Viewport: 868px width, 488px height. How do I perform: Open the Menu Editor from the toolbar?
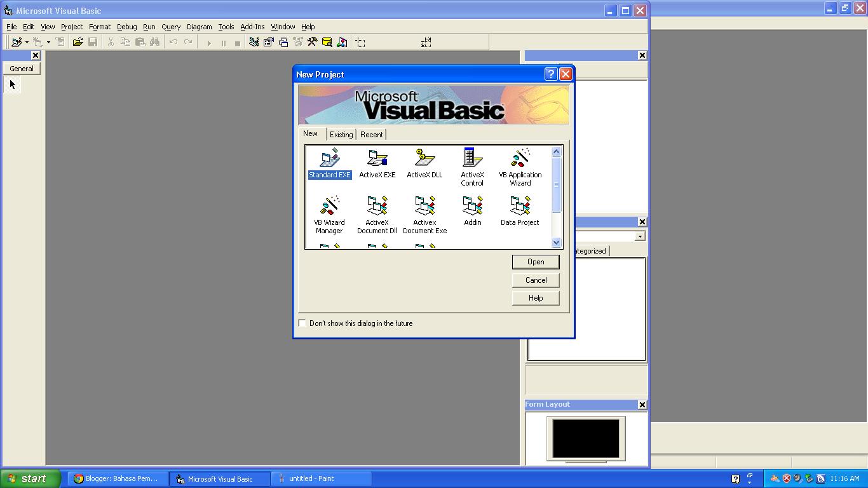[x=60, y=42]
